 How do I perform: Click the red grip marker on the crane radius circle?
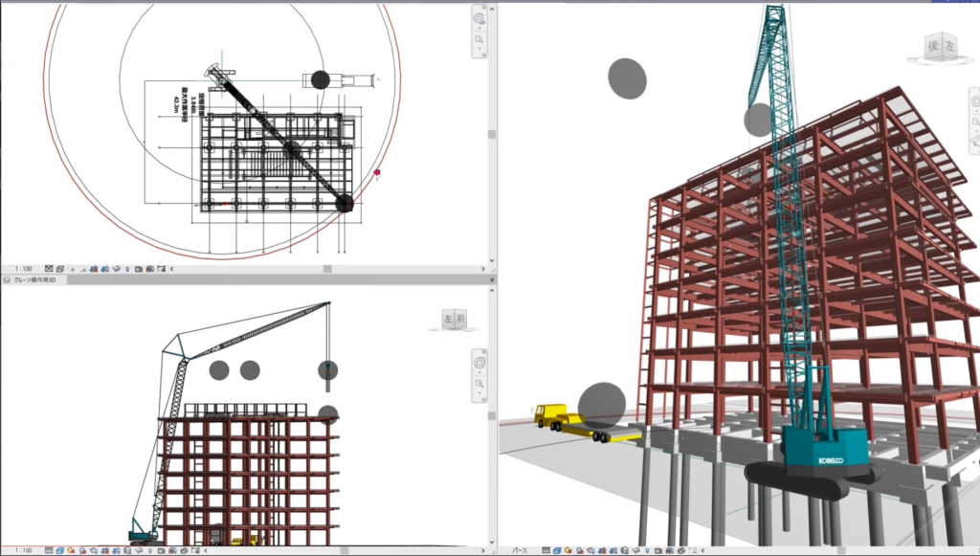378,174
